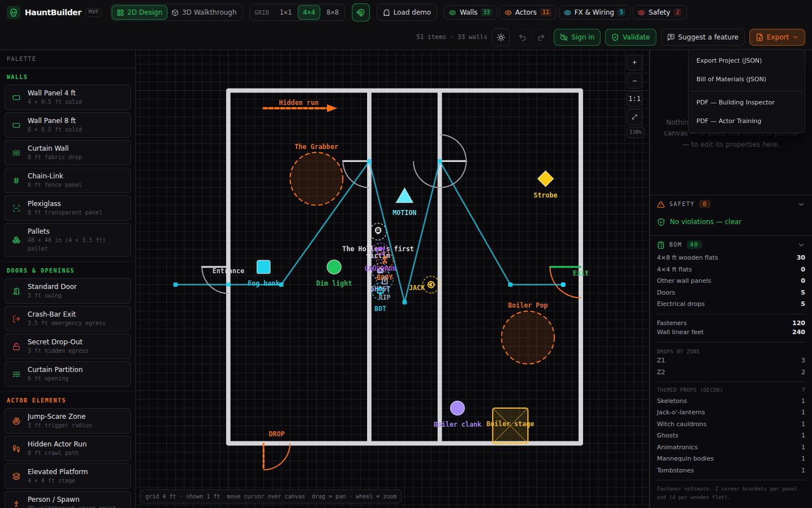Set grid size to 1×1

pyautogui.click(x=286, y=12)
